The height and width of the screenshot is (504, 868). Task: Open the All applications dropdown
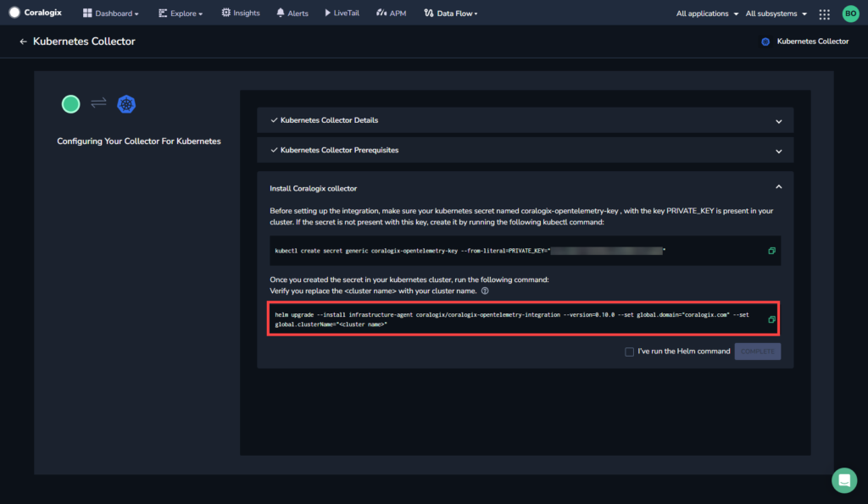[x=707, y=14]
